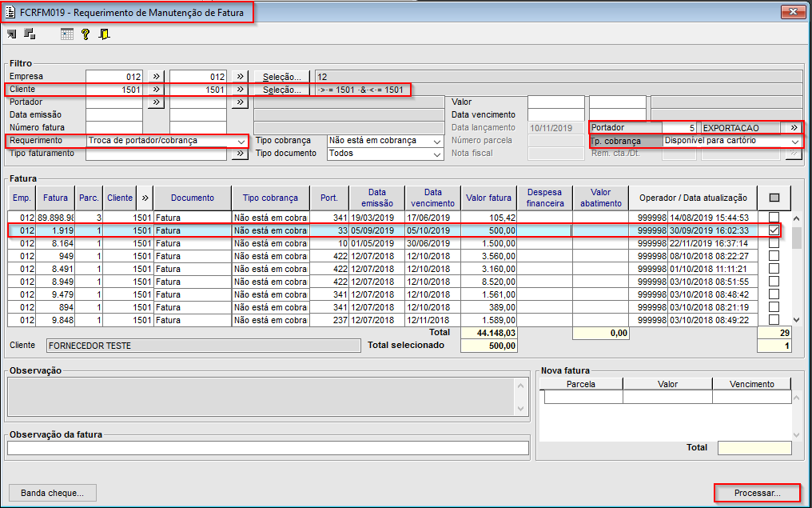Close the FCRFM019 window
This screenshot has width=812, height=508.
(793, 11)
